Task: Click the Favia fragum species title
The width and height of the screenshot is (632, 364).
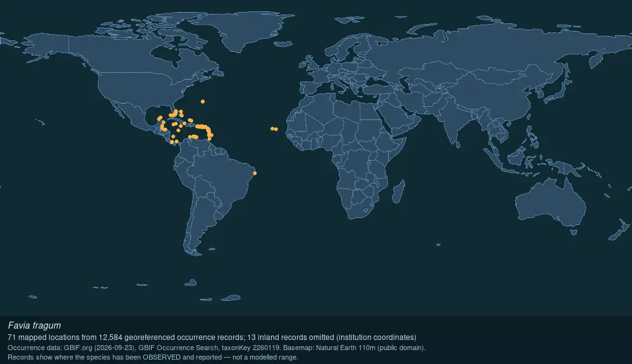Action: point(34,325)
